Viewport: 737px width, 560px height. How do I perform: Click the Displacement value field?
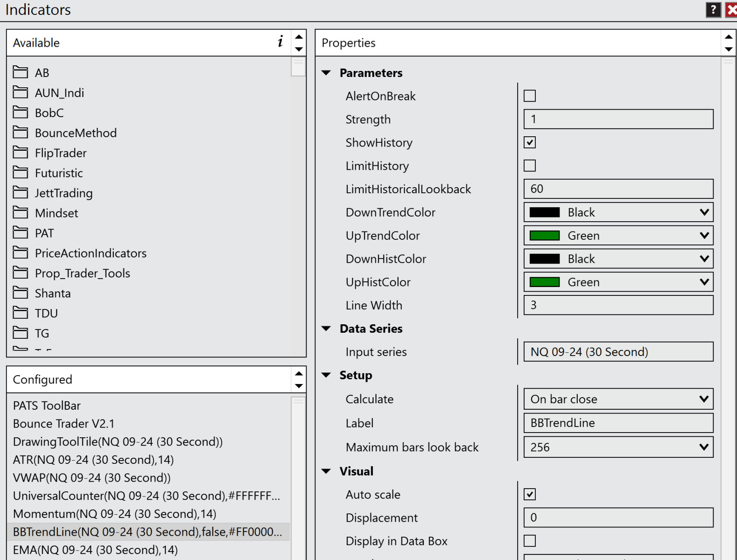pyautogui.click(x=618, y=518)
